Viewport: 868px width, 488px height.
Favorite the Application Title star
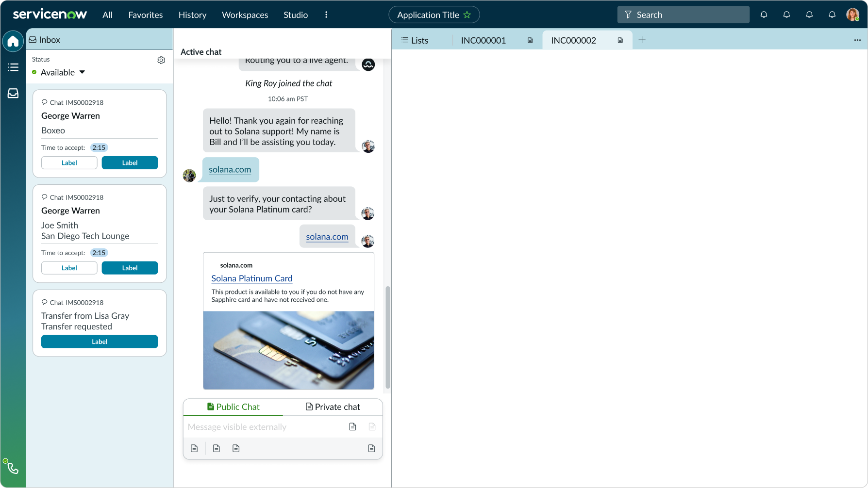pyautogui.click(x=467, y=15)
